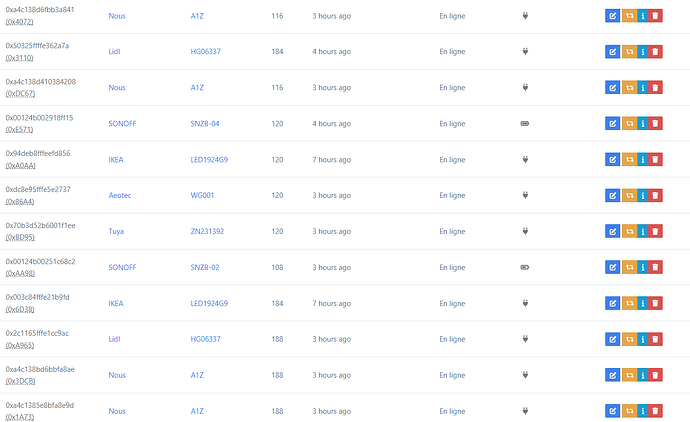Click the info icon for SNZB-02 row

click(x=642, y=267)
